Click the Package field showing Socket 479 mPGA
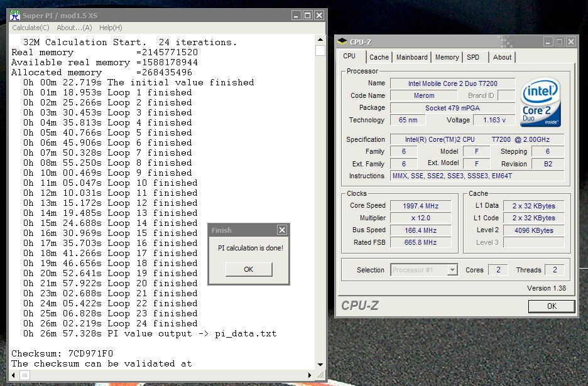The width and height of the screenshot is (588, 386). (453, 108)
